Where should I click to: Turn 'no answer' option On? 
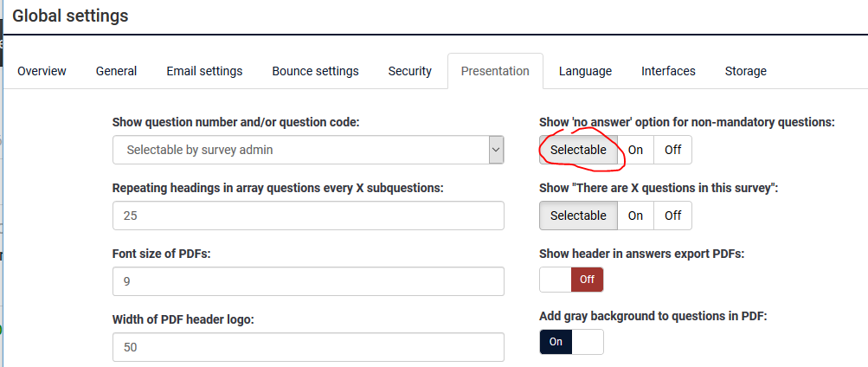click(x=635, y=150)
